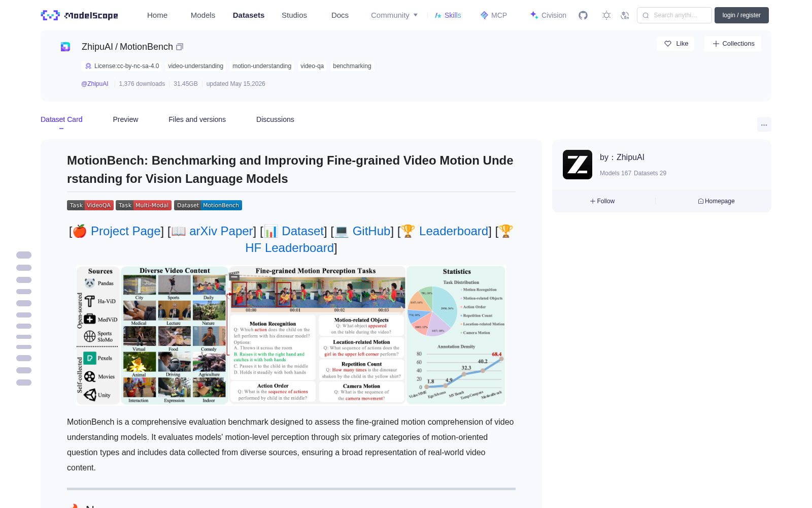Viewport: 812px width, 508px height.
Task: Open the Dataset link in readme
Action: click(x=302, y=231)
